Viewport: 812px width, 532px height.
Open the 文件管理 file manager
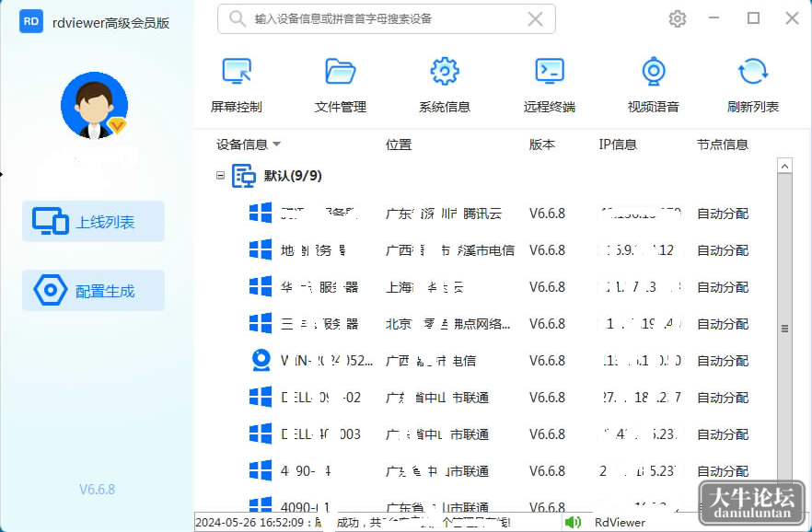pyautogui.click(x=341, y=85)
